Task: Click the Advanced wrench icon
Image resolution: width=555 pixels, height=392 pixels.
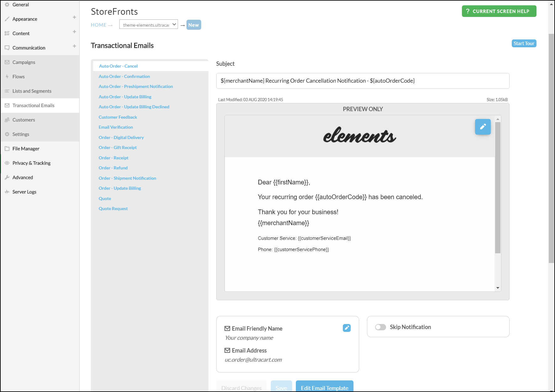Action: (x=7, y=178)
